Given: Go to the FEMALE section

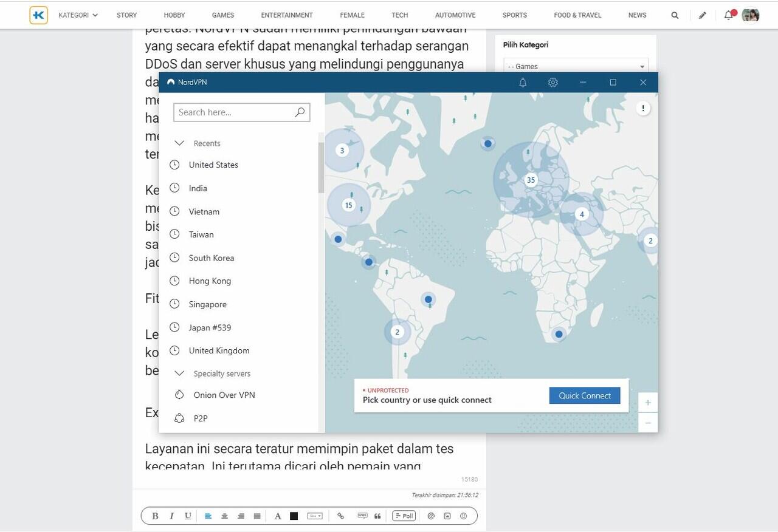Looking at the screenshot, I should [353, 15].
